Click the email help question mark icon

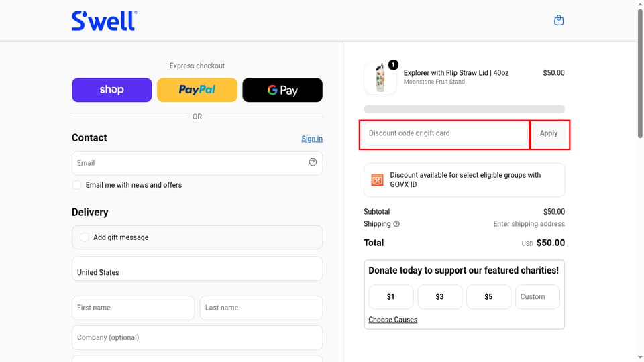(313, 162)
